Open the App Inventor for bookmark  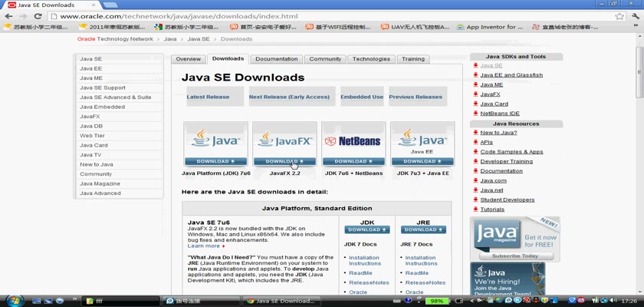point(490,27)
